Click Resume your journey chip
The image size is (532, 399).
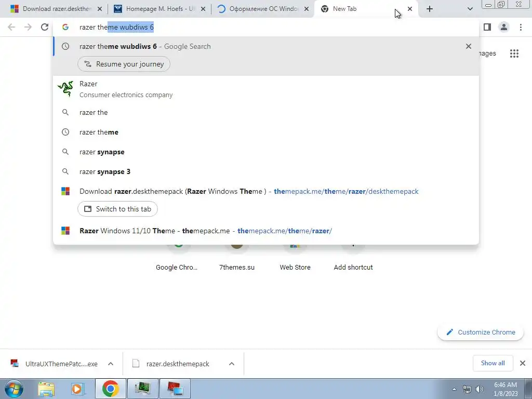tap(124, 64)
